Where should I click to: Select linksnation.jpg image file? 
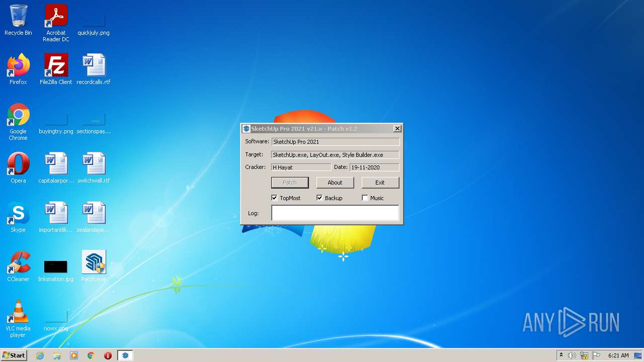tap(56, 270)
